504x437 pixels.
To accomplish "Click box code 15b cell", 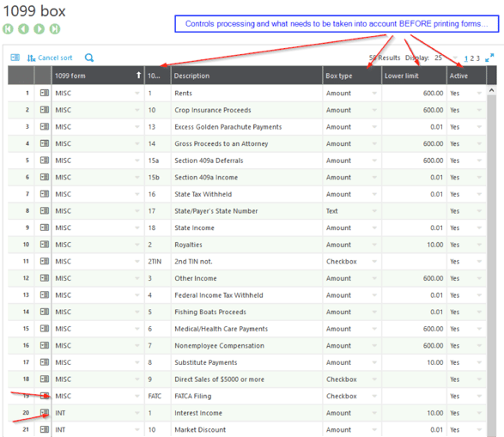I will click(157, 178).
